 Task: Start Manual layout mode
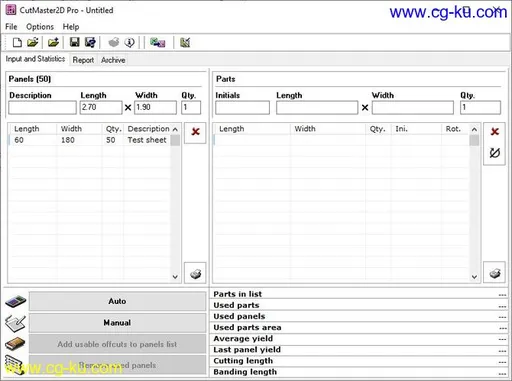coord(117,323)
